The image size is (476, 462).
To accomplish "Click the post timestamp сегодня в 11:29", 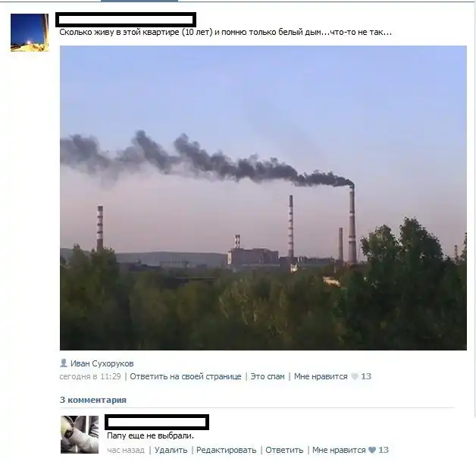I will (90, 376).
